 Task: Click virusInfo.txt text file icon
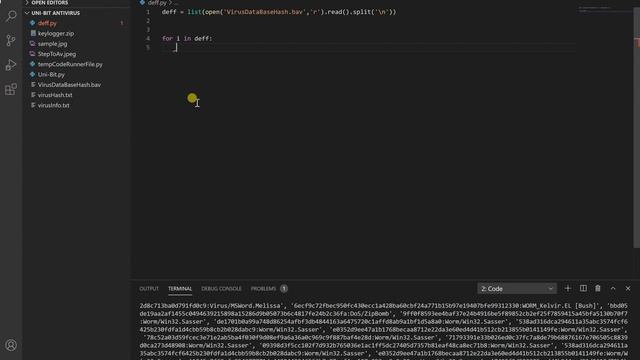pos(33,105)
